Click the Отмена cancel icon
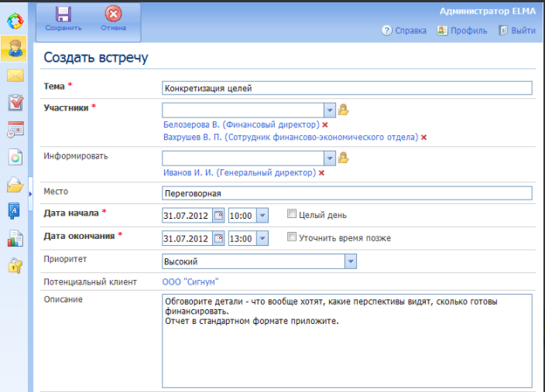 point(113,14)
